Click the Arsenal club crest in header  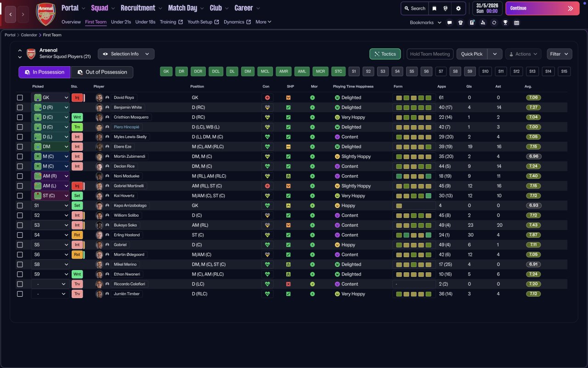(x=45, y=14)
